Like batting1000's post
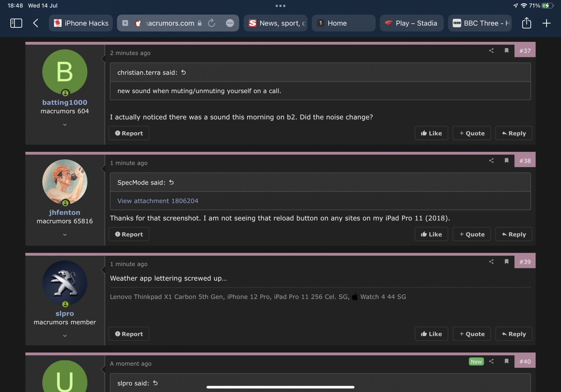561x392 pixels. coord(431,133)
